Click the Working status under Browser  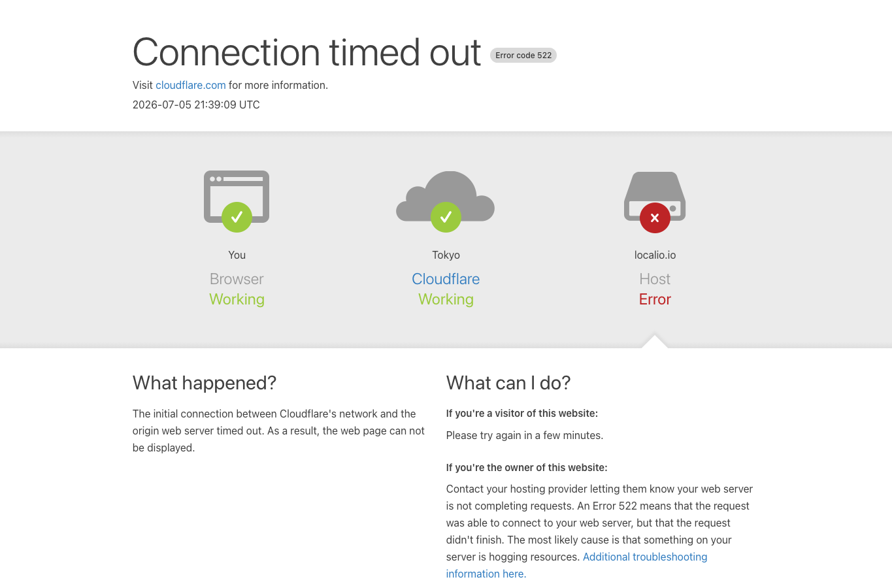tap(237, 299)
